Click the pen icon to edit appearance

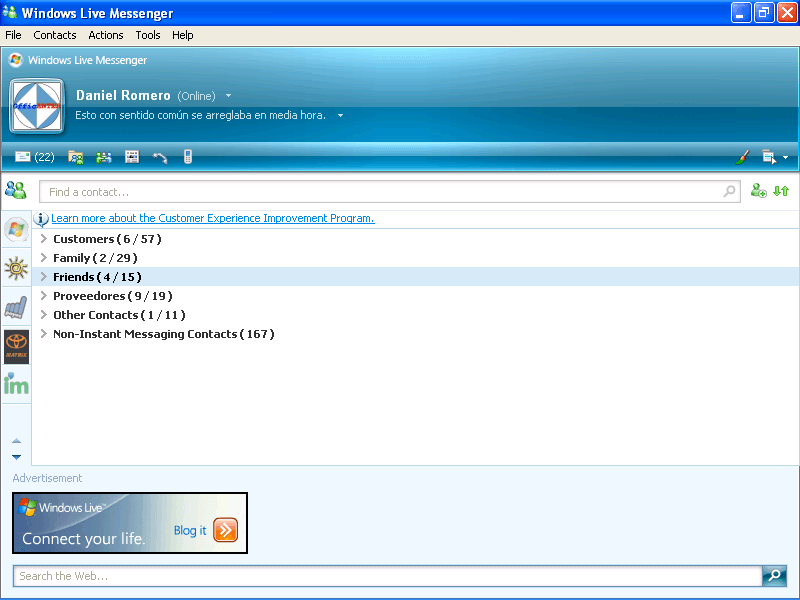[742, 157]
